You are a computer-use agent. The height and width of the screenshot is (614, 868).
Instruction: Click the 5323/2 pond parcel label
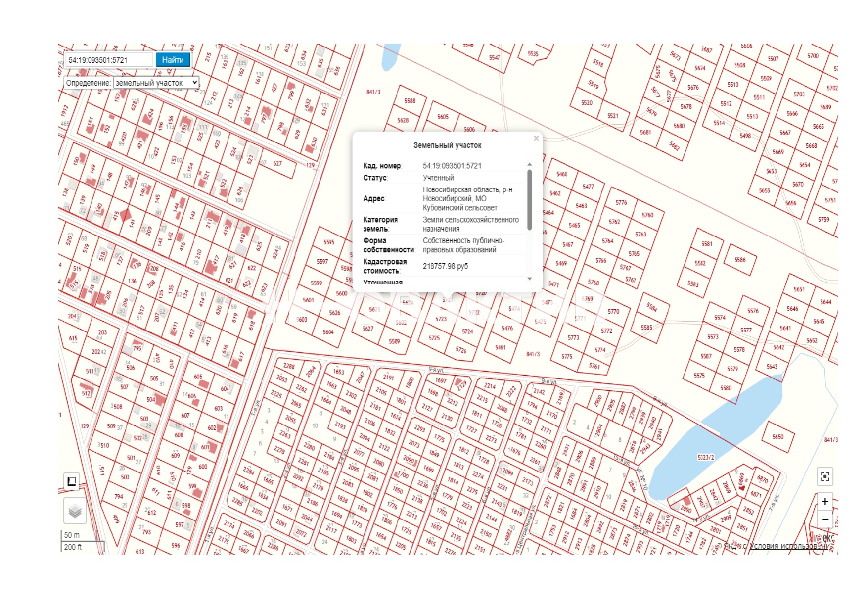pyautogui.click(x=706, y=457)
